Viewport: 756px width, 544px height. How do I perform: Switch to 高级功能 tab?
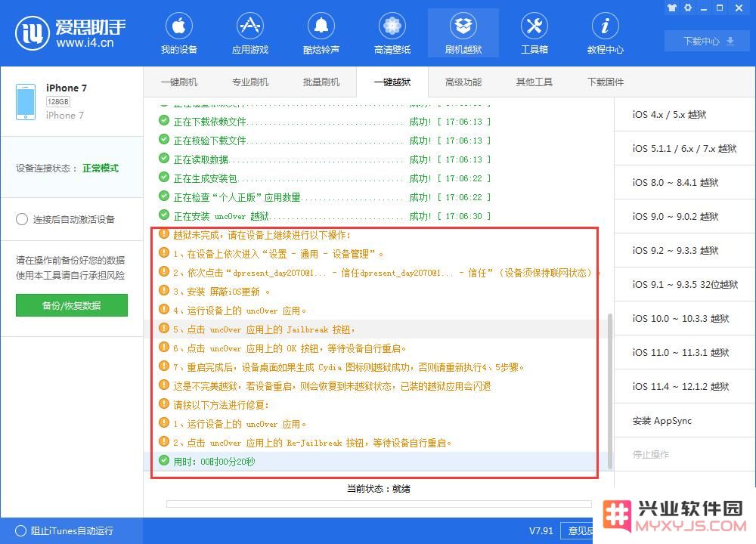pyautogui.click(x=463, y=82)
